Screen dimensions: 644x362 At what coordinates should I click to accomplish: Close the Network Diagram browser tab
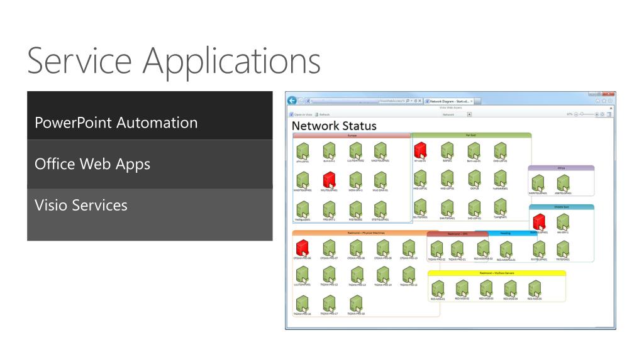472,101
